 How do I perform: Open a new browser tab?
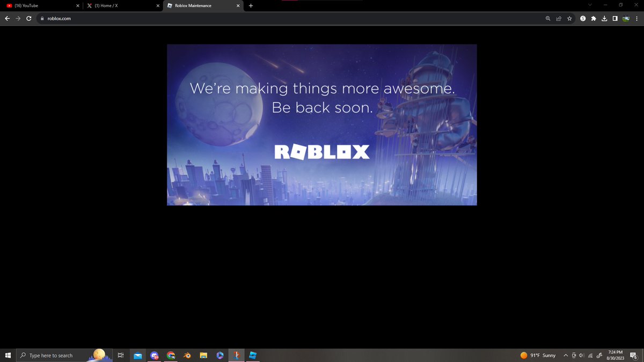point(251,5)
